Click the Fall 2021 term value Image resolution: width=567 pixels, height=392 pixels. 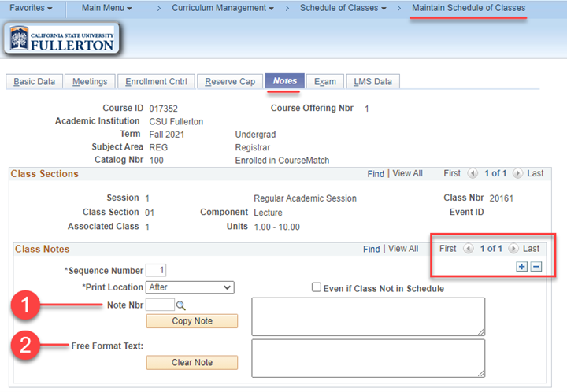[167, 135]
